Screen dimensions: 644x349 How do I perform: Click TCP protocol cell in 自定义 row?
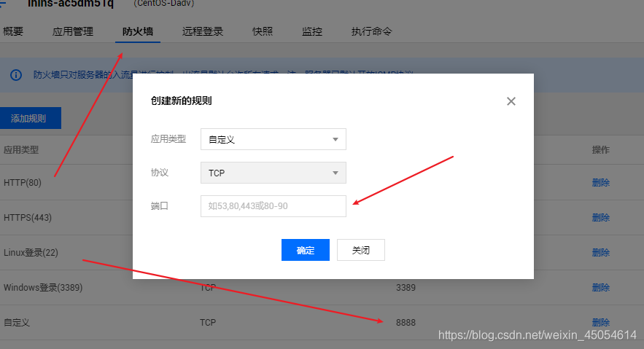coord(208,323)
